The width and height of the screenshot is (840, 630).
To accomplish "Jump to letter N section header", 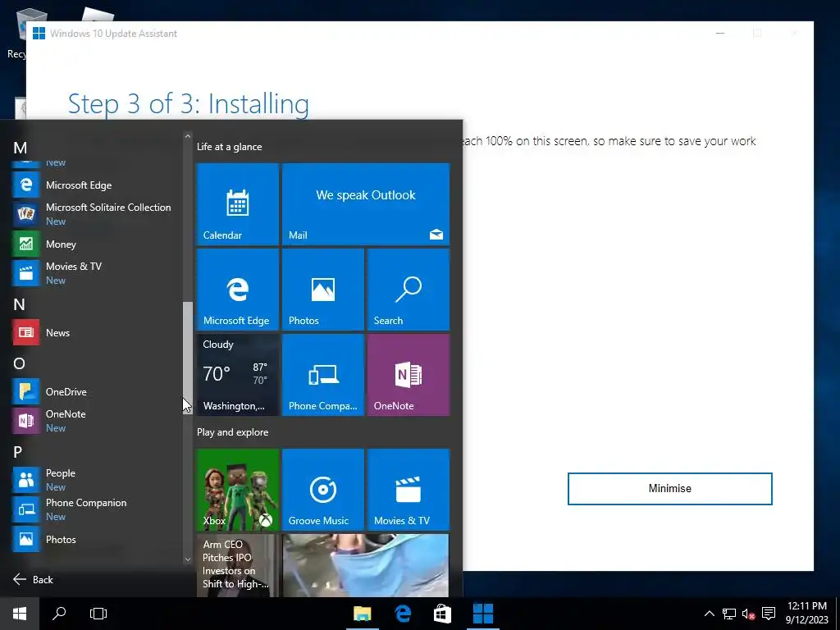I will click(x=20, y=304).
